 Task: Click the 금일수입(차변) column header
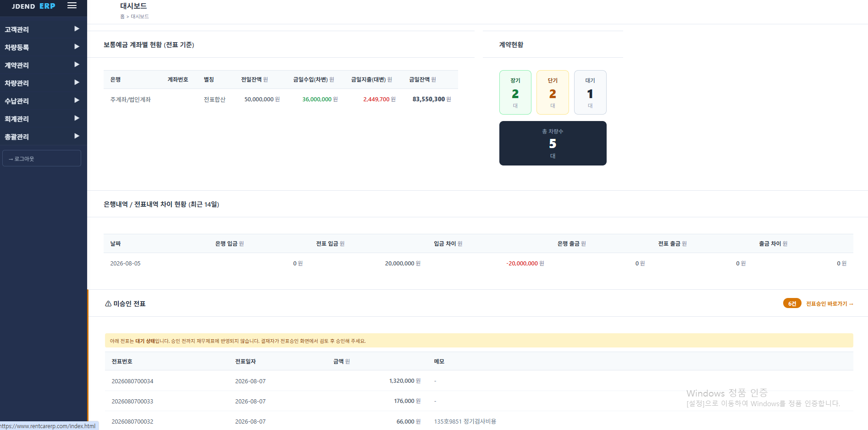tap(314, 79)
